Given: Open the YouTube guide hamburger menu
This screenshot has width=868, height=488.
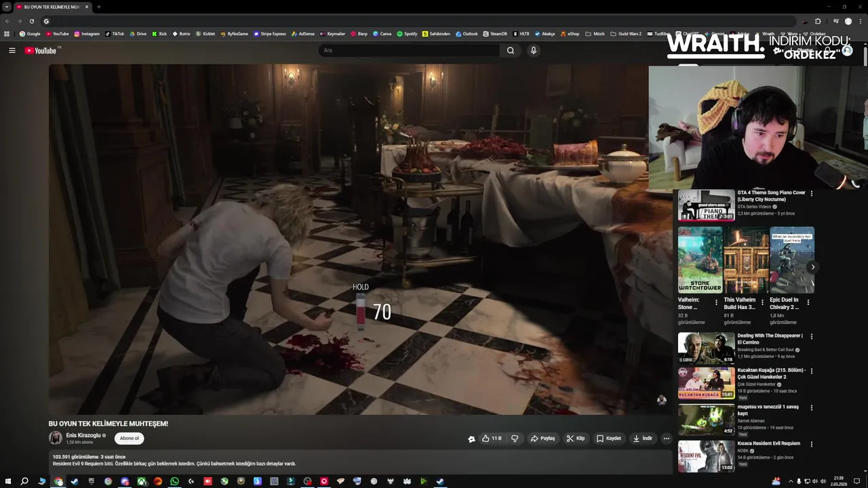Looking at the screenshot, I should click(x=12, y=50).
